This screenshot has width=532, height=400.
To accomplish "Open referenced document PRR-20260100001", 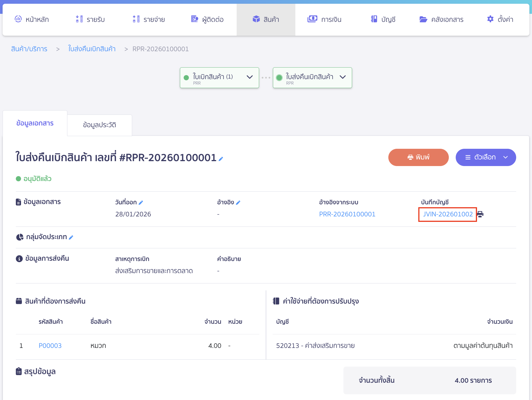I will (x=347, y=214).
